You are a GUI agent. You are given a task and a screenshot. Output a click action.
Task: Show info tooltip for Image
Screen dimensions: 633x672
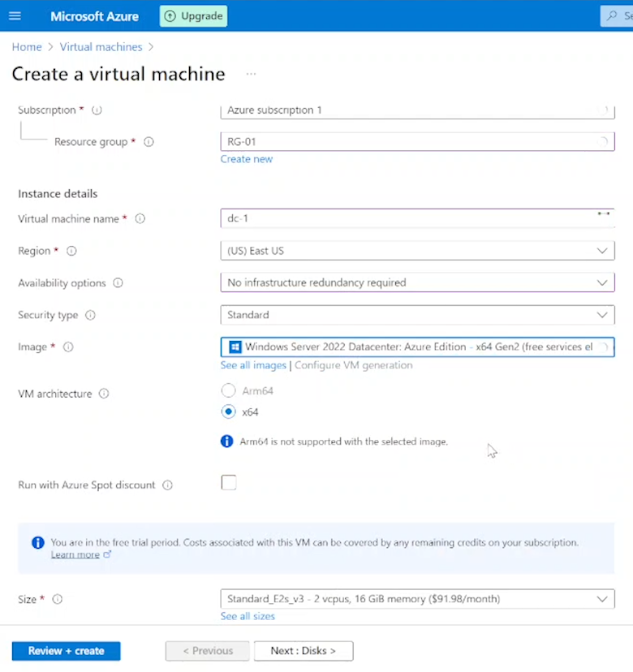click(x=68, y=347)
